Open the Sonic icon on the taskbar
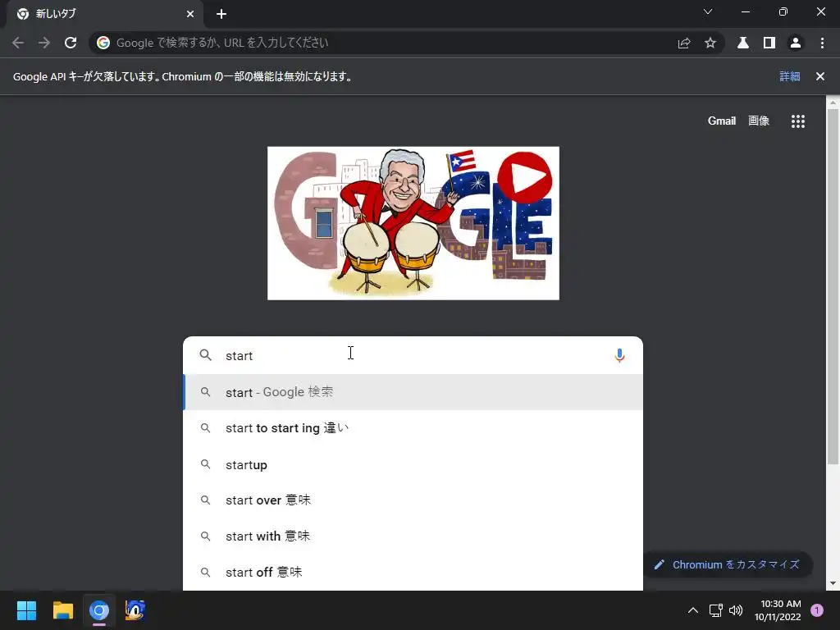This screenshot has height=630, width=840. click(x=135, y=610)
